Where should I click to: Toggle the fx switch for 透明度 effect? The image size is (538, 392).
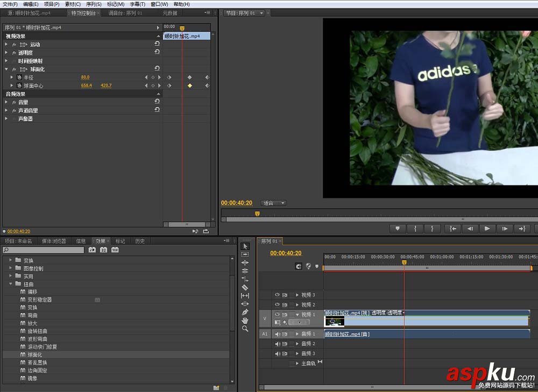coord(14,53)
